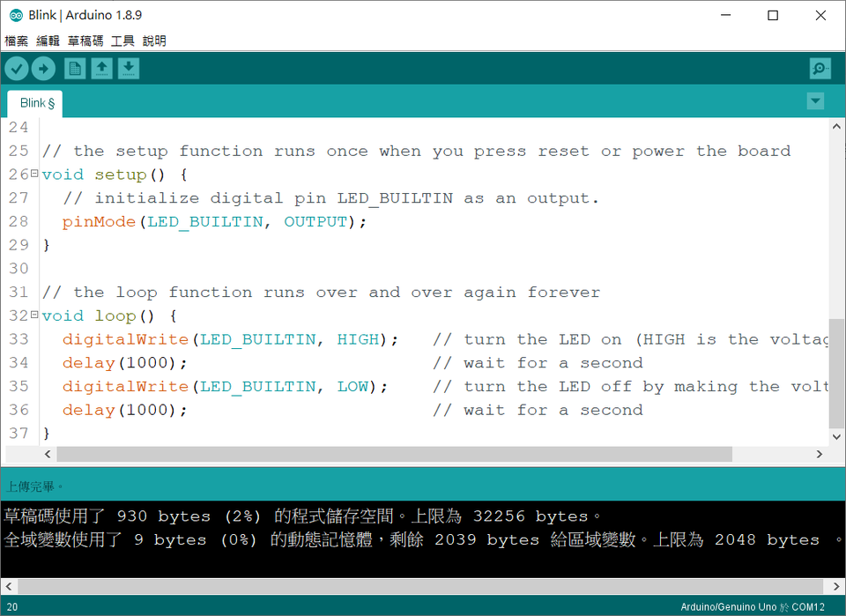The image size is (846, 616).
Task: Click the Upload arrow icon
Action: pos(42,68)
